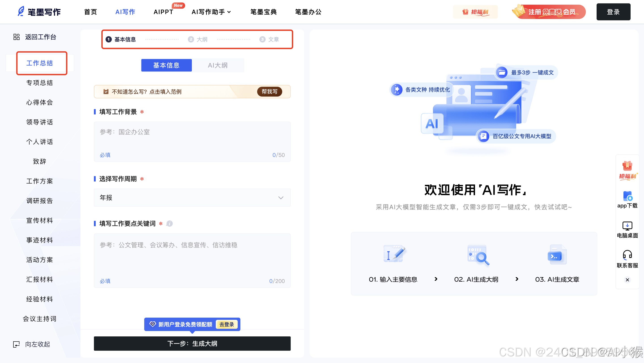Click the 向左收起 collapse sidebar icon

click(17, 344)
